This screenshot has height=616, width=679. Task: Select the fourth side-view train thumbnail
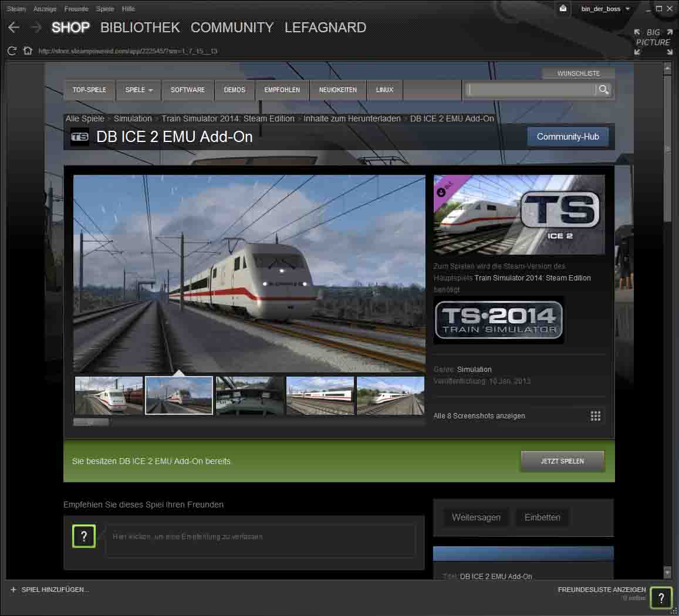pyautogui.click(x=320, y=395)
